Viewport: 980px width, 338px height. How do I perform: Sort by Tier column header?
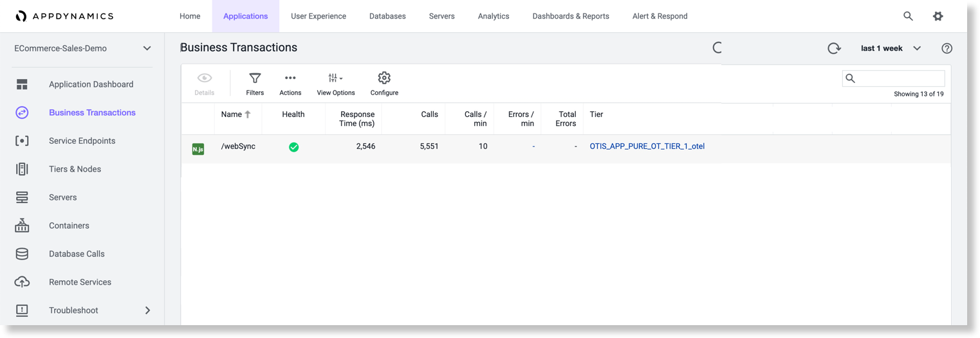point(596,114)
